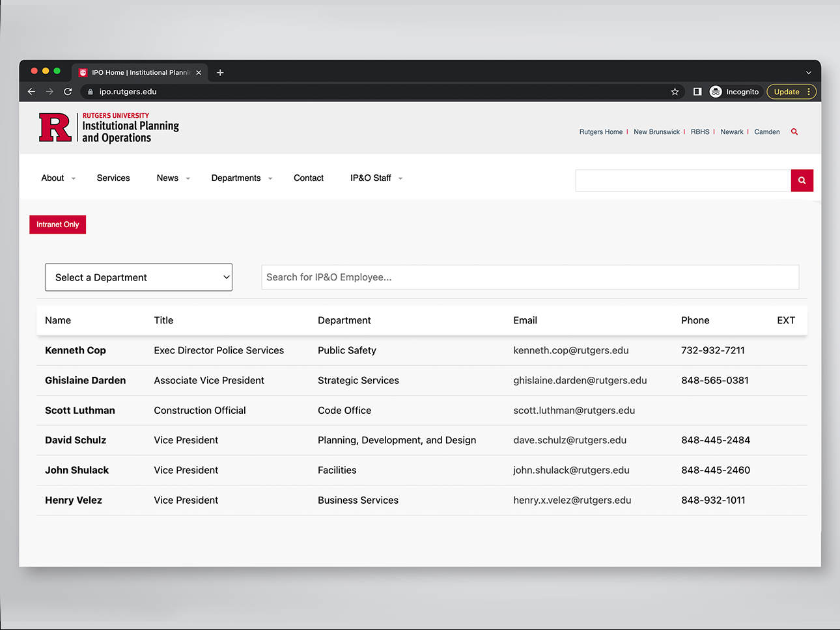This screenshot has height=630, width=840.
Task: Switch to the IPO Home browser tab
Action: pyautogui.click(x=139, y=72)
